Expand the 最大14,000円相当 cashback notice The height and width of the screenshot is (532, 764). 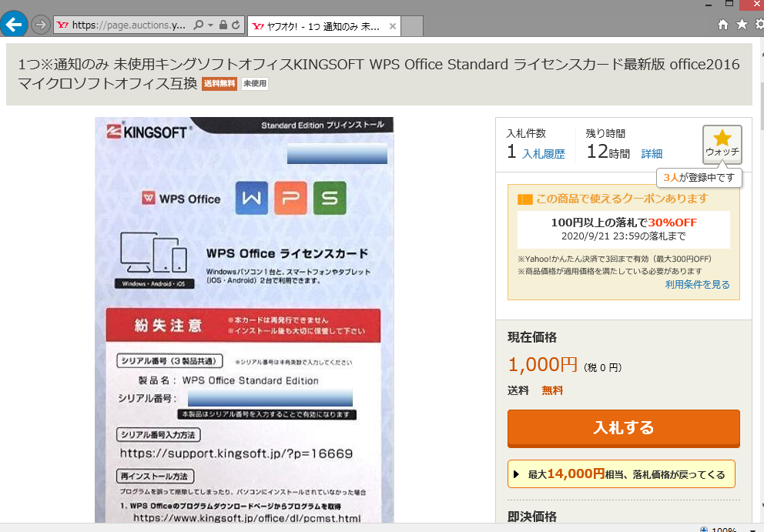coord(621,474)
